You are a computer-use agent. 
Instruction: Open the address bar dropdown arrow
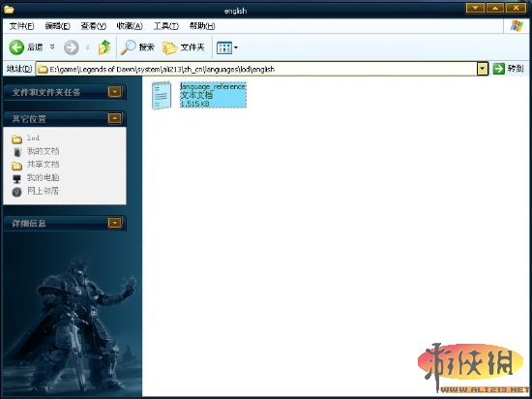click(x=482, y=69)
